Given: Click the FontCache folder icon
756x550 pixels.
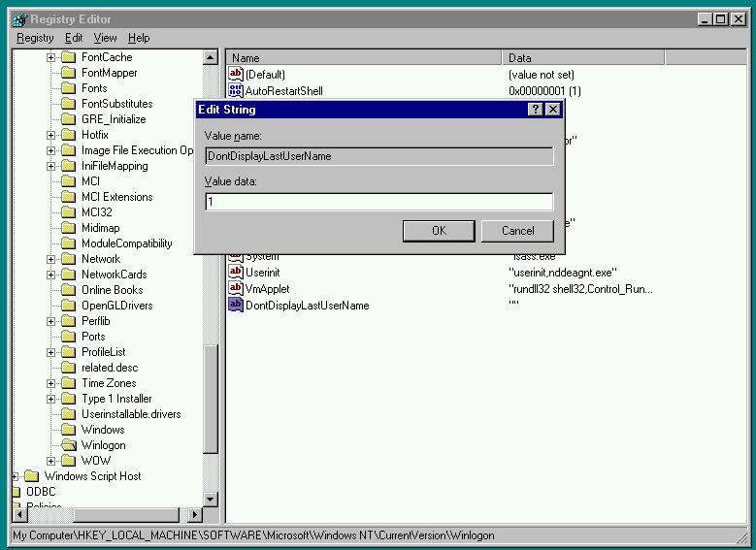Looking at the screenshot, I should [x=69, y=57].
